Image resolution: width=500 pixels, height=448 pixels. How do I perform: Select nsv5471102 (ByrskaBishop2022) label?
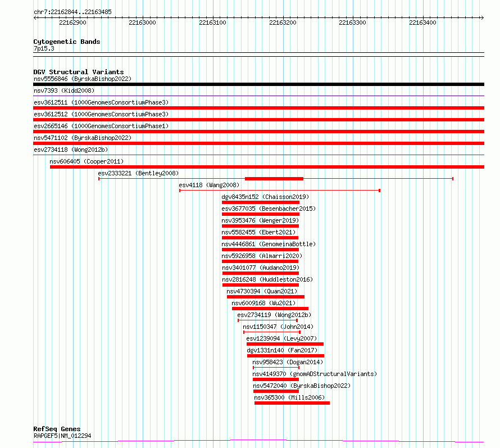(83, 138)
